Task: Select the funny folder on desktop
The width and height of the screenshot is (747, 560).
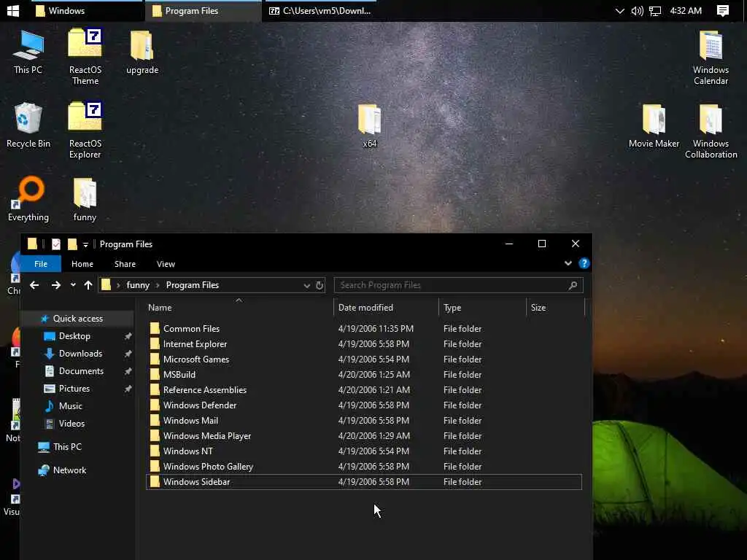Action: (85, 199)
